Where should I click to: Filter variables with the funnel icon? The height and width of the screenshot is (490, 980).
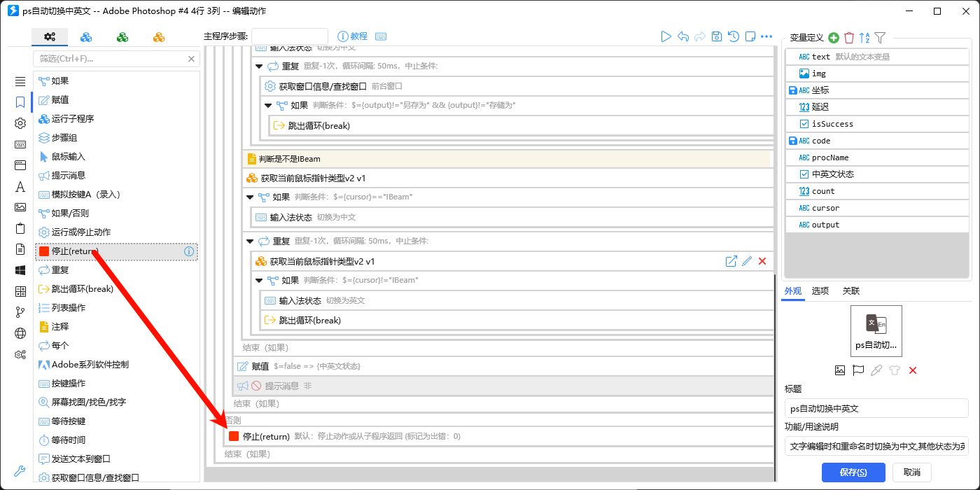[x=881, y=38]
